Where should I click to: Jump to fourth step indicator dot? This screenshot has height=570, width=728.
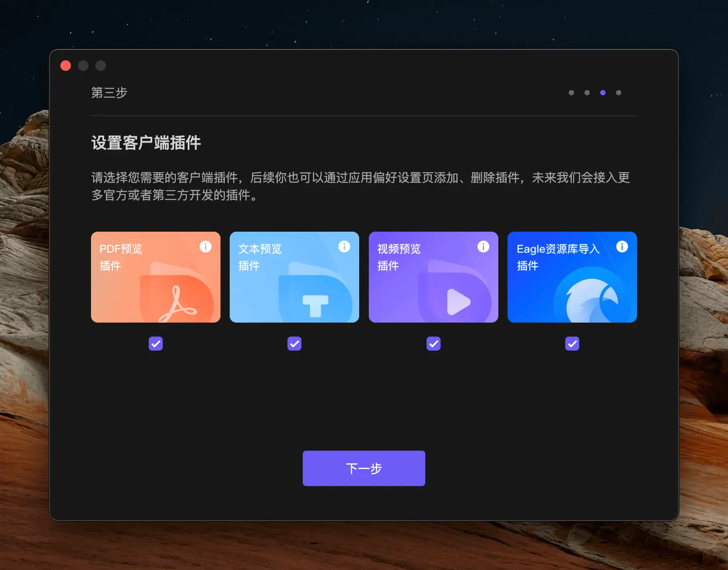pos(619,93)
